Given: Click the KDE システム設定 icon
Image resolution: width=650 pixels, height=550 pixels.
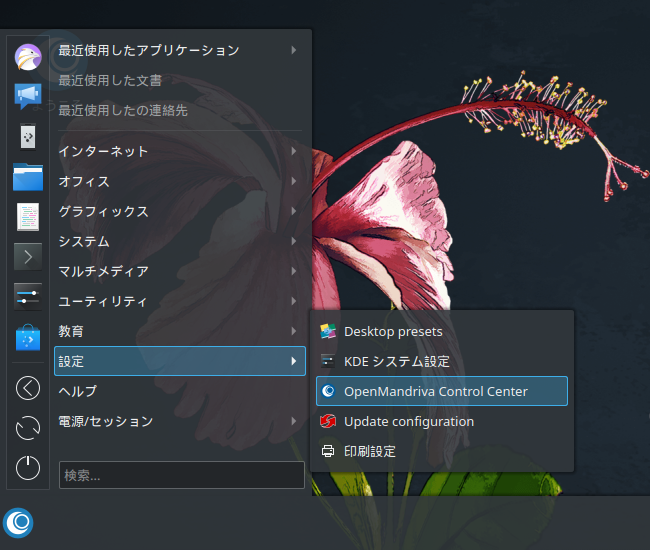Looking at the screenshot, I should click(x=328, y=361).
